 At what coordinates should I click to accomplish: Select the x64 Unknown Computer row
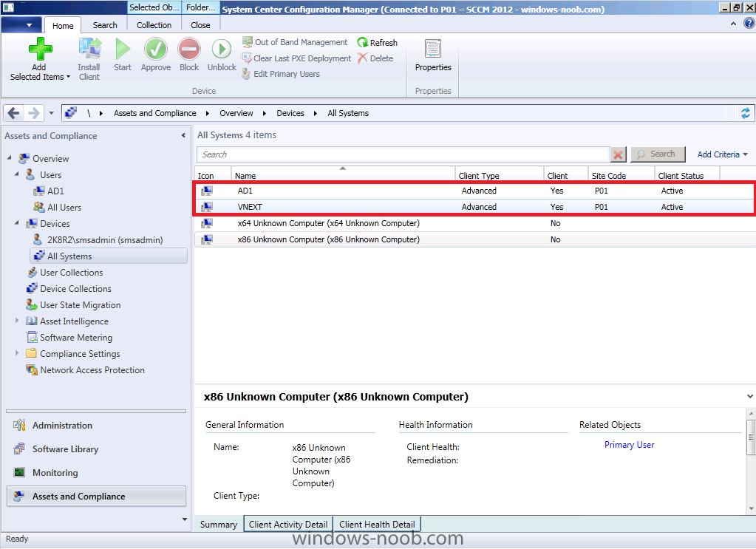[475, 223]
